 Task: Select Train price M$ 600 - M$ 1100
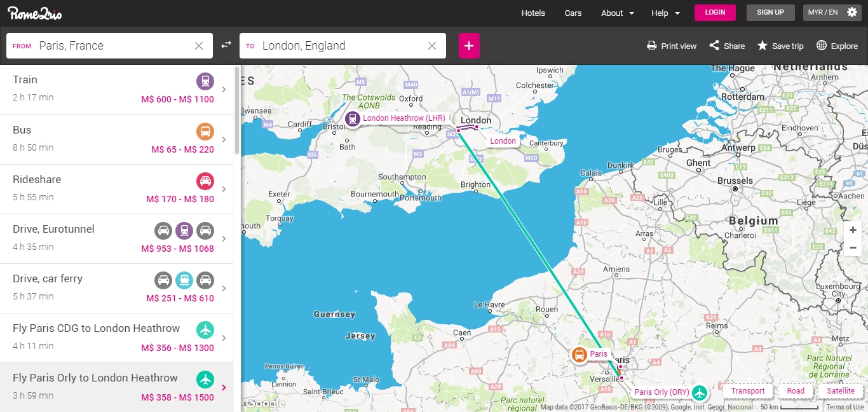point(177,100)
